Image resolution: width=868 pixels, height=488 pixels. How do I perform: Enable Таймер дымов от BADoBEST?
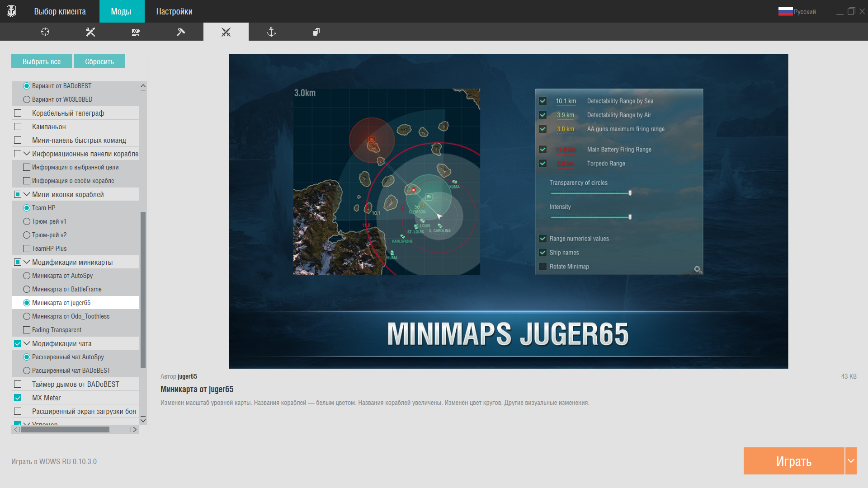pos(18,384)
